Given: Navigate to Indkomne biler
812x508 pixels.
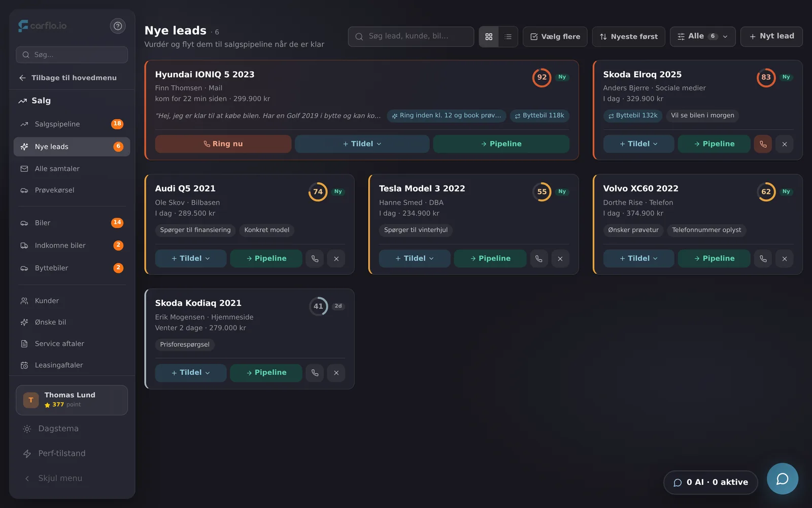Looking at the screenshot, I should click(72, 245).
